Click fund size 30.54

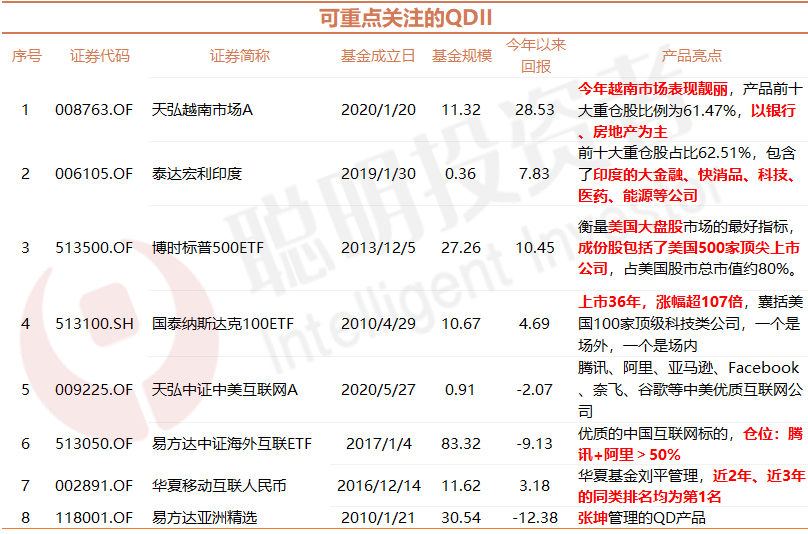point(461,518)
